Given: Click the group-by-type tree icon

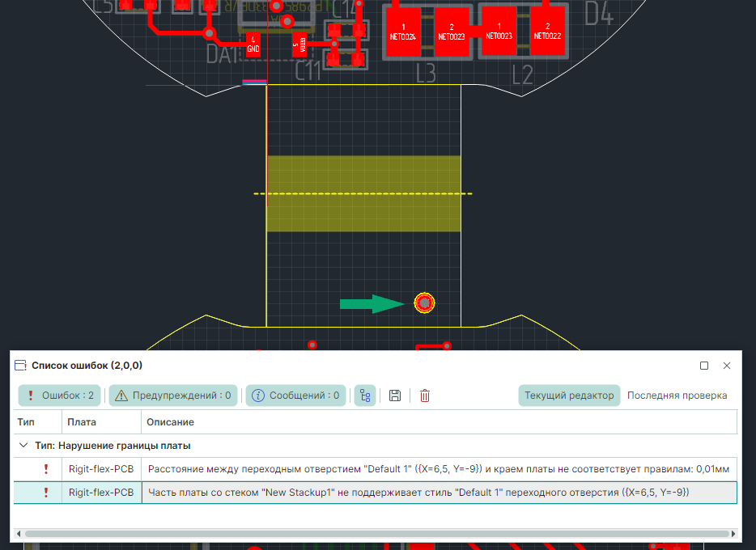Looking at the screenshot, I should click(x=365, y=396).
